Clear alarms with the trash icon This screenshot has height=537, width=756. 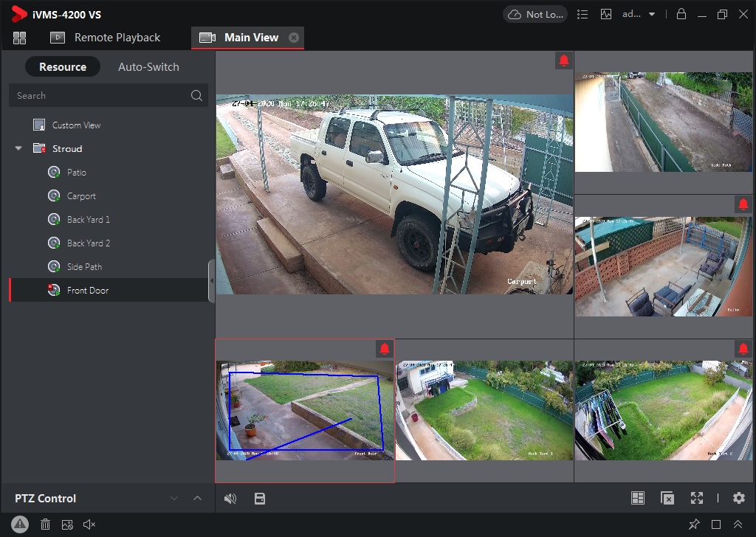tap(45, 524)
